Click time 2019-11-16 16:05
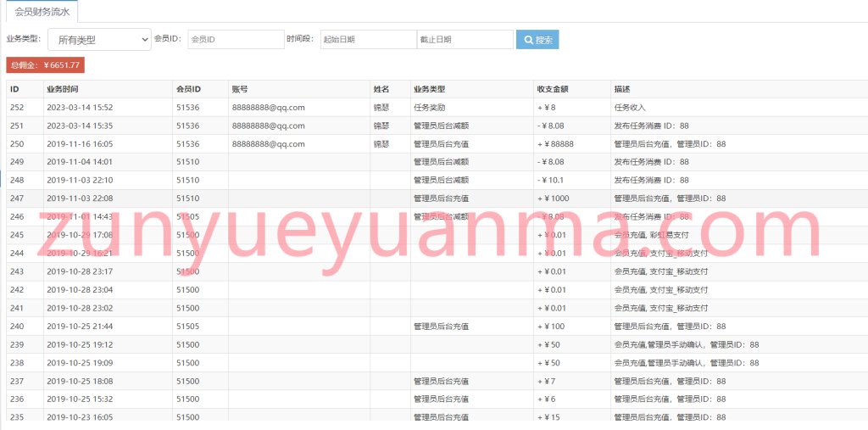Screen dimensions: 868x430 (x=80, y=144)
